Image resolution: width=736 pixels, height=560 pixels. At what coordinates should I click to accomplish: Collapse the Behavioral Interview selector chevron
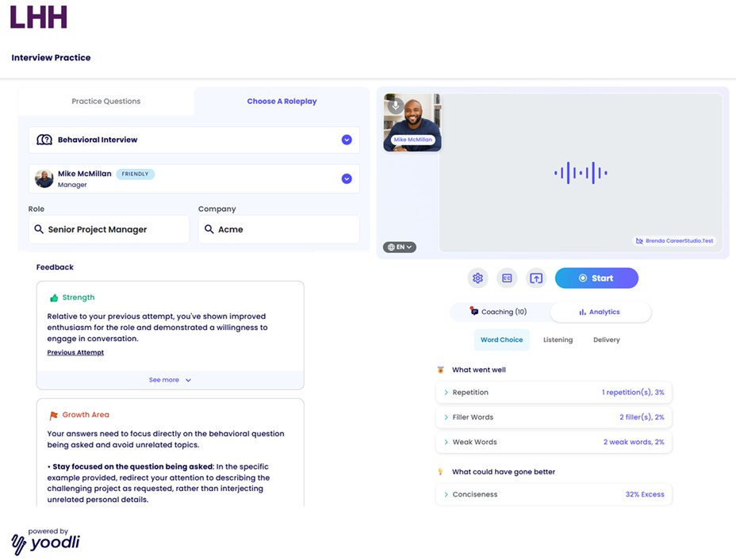click(x=347, y=138)
